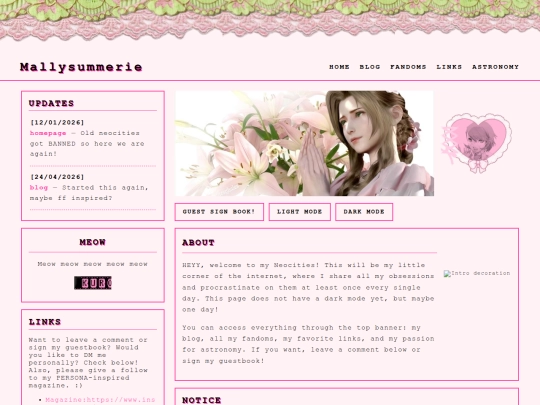Click the KURO badge under Meow
This screenshot has height=405, width=540.
coord(93,283)
